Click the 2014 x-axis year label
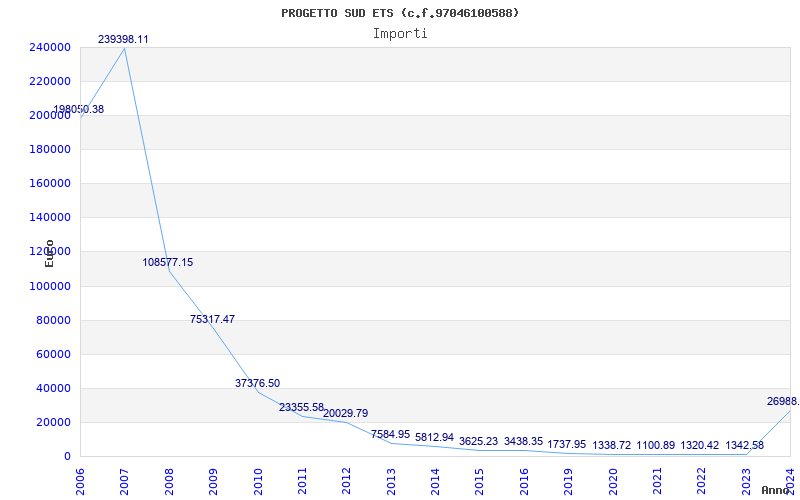 point(435,481)
